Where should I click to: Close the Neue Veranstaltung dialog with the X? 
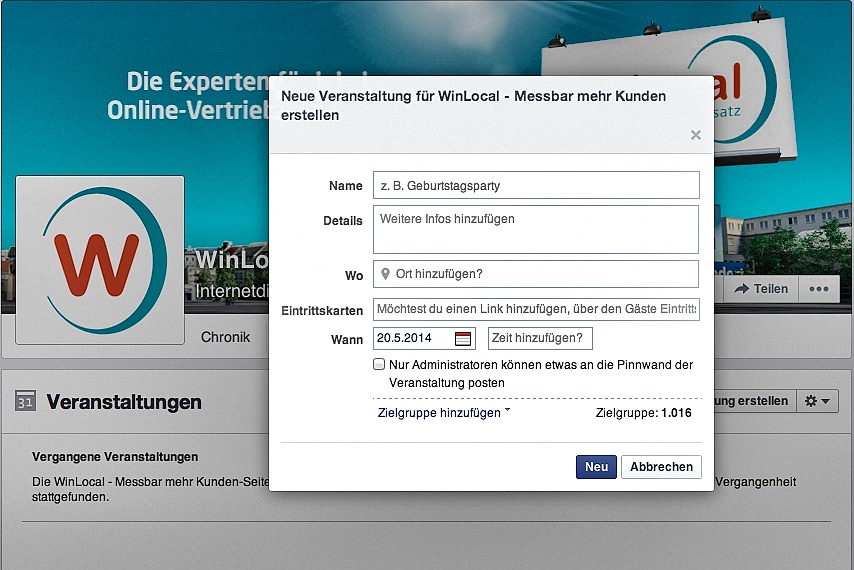pos(696,135)
